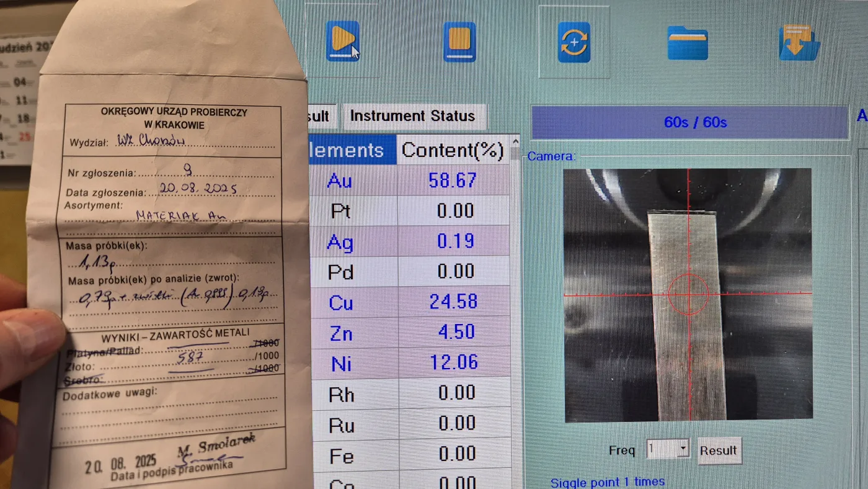Switch to the Instrument Status tab
The image size is (868, 489).
pos(413,116)
